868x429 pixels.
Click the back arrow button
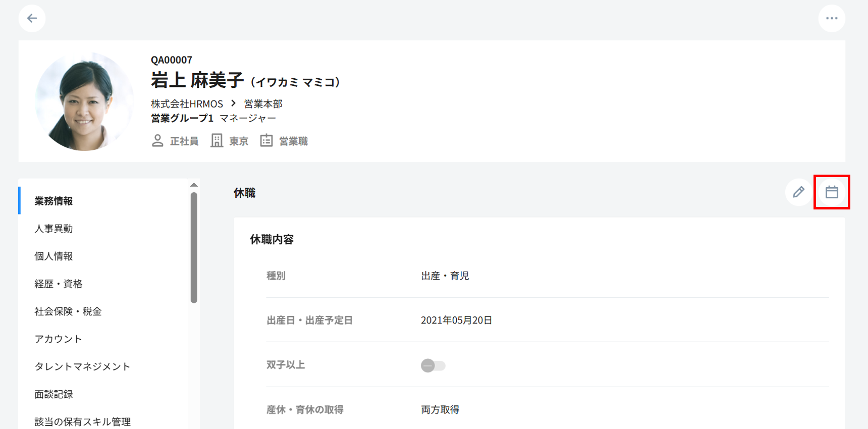[x=32, y=19]
